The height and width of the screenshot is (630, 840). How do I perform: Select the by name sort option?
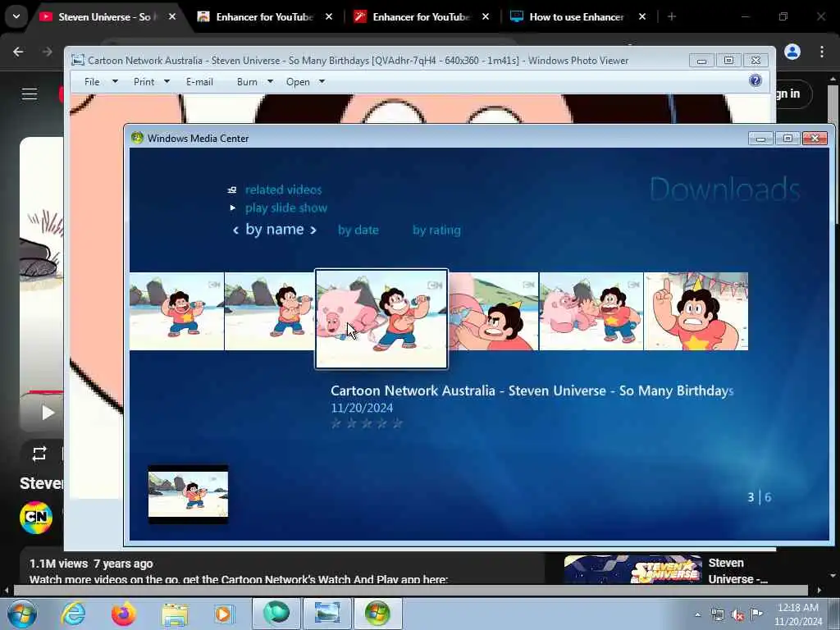[x=274, y=230]
